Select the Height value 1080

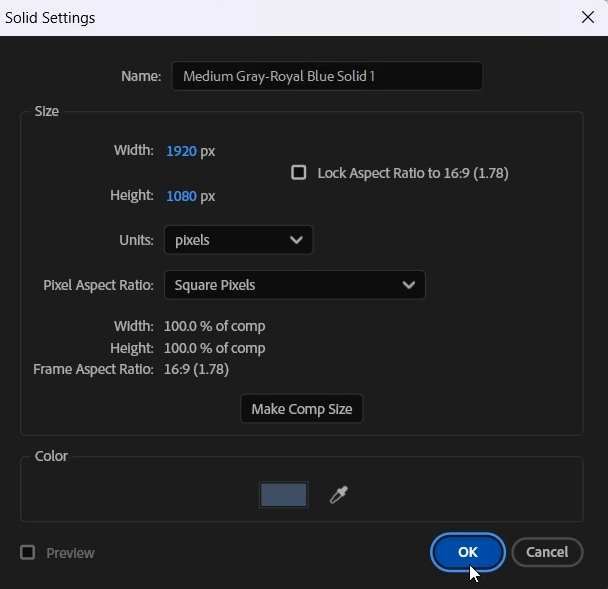pyautogui.click(x=181, y=196)
